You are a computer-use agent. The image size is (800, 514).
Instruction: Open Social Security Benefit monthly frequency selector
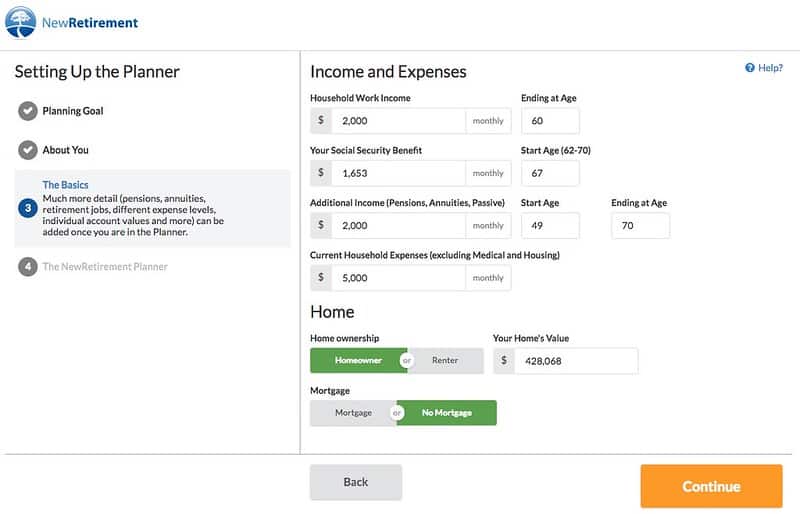click(488, 173)
